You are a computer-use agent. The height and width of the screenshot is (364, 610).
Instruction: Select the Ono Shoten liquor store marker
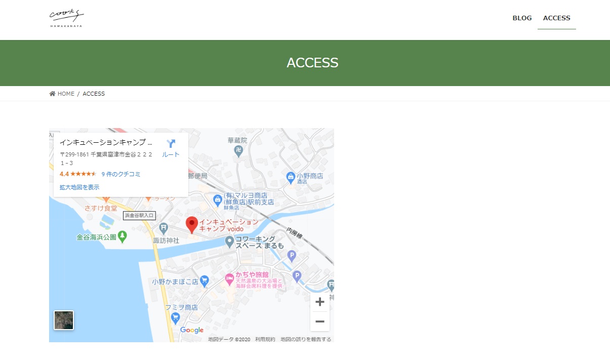291,177
